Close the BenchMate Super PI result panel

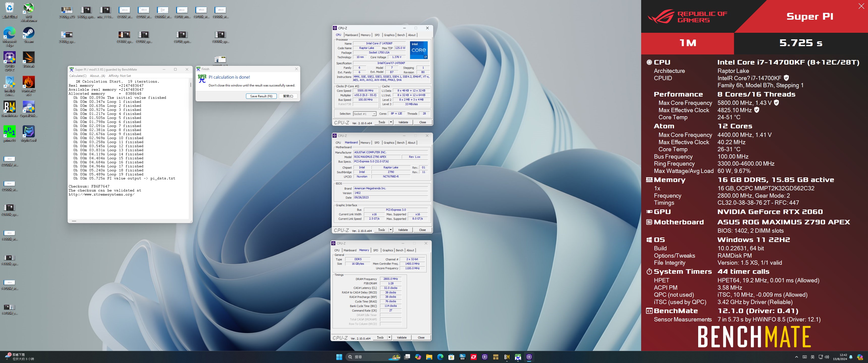coord(861,6)
